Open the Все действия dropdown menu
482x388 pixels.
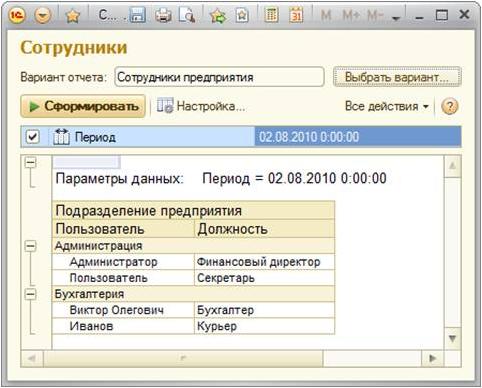pos(387,106)
